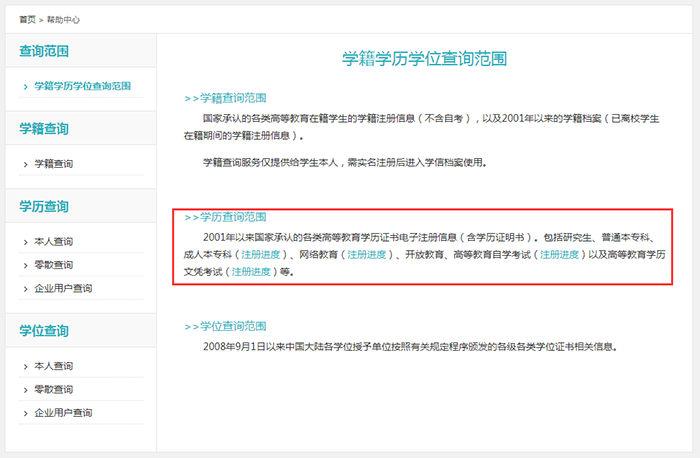700x458 pixels.
Task: Open 本人查询 under 学位查询
Action: (x=54, y=366)
